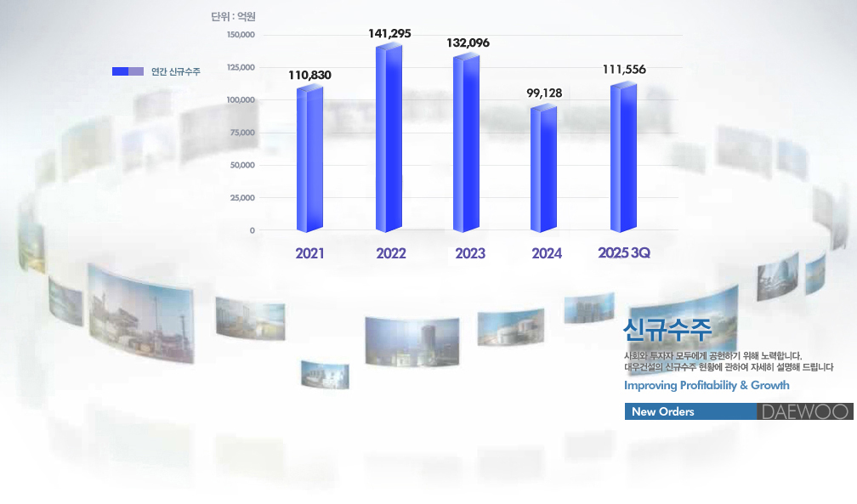Click the DAEWOO logo

(804, 411)
